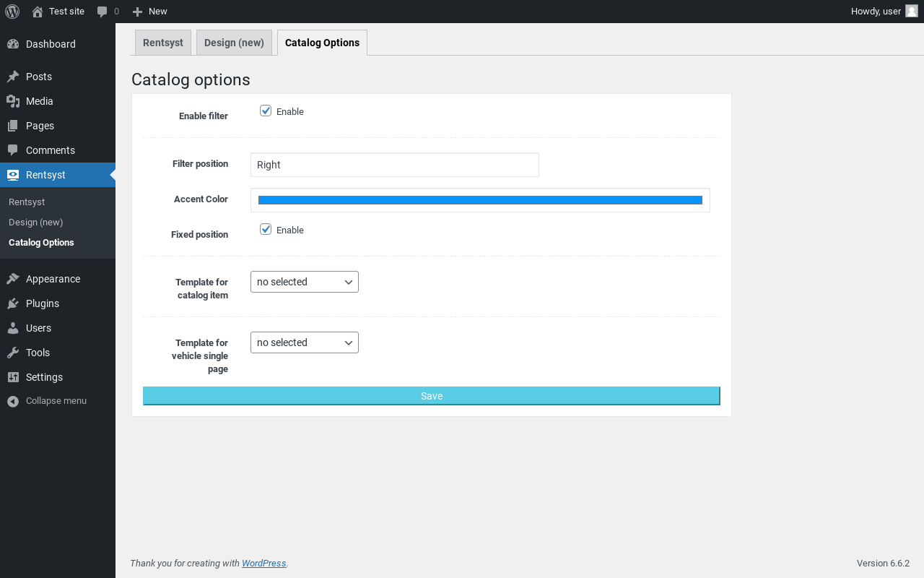Open the blue Accent Color swatch
The image size is (924, 578).
point(480,200)
